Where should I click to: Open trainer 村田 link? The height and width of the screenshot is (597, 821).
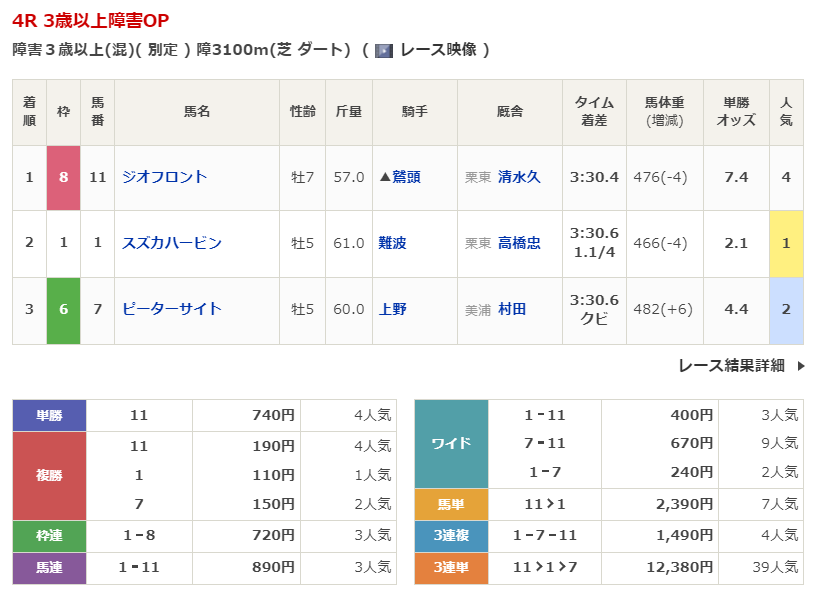[511, 309]
